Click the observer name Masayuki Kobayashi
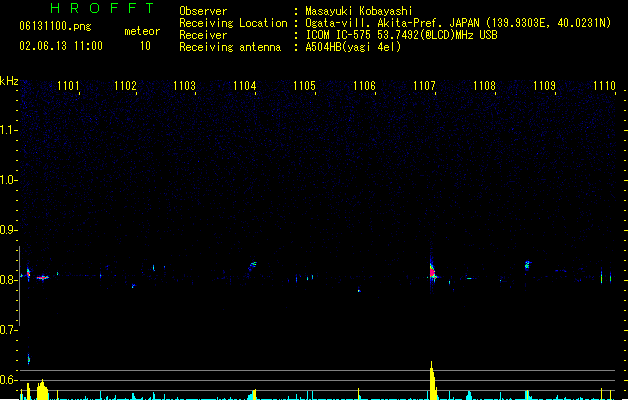 [x=359, y=11]
